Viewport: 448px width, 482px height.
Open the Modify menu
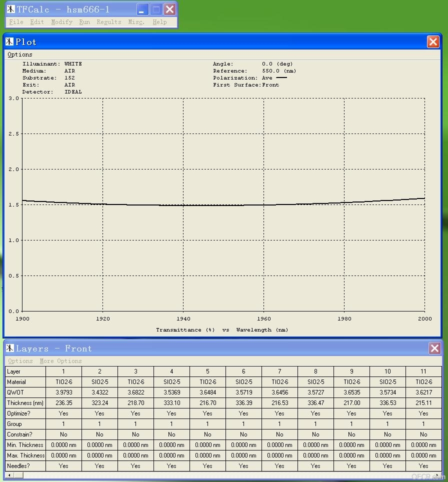(62, 22)
